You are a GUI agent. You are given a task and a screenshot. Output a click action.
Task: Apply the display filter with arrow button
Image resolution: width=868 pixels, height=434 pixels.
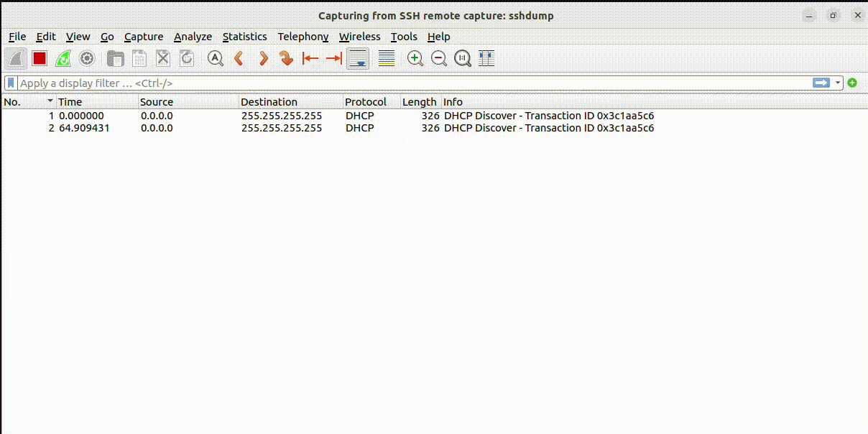point(820,83)
